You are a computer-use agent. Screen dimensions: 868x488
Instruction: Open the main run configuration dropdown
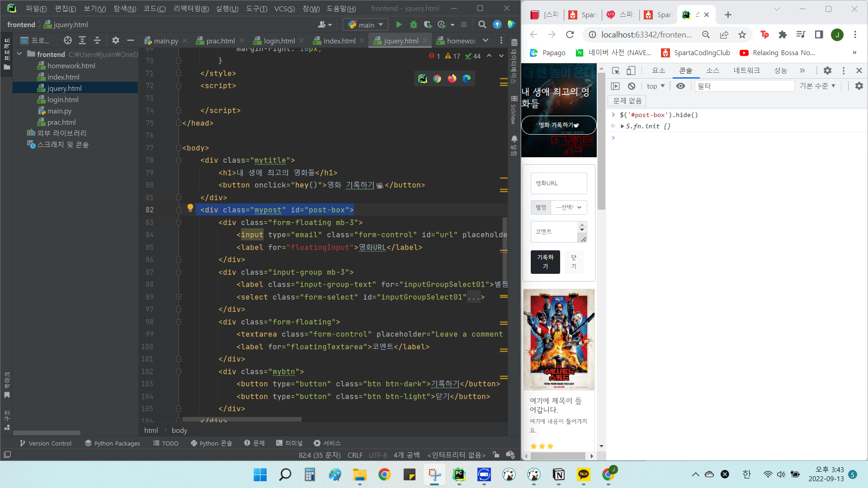[x=366, y=25]
